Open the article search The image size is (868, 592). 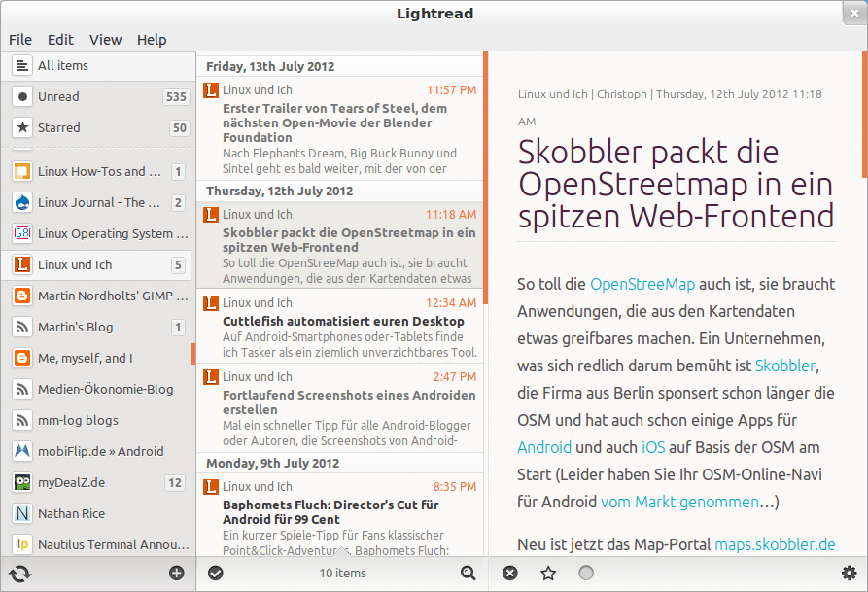(469, 574)
